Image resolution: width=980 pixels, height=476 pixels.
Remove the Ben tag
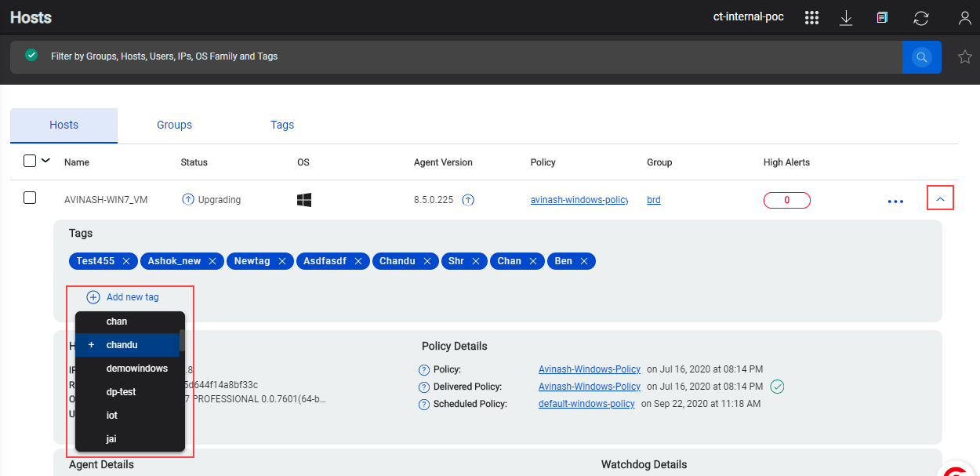pos(584,261)
